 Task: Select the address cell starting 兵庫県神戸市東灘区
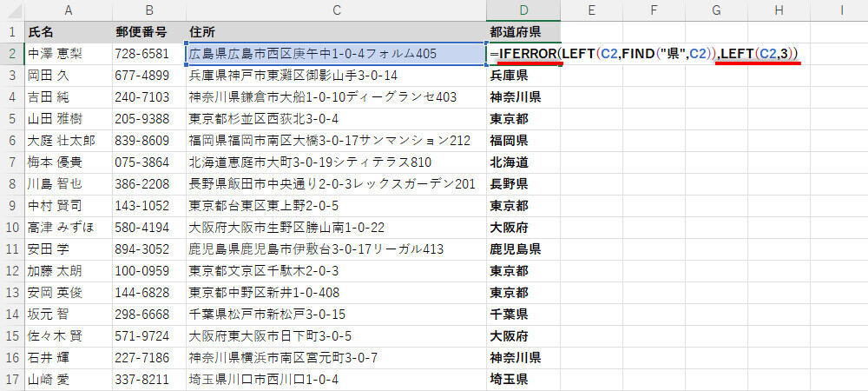(337, 76)
